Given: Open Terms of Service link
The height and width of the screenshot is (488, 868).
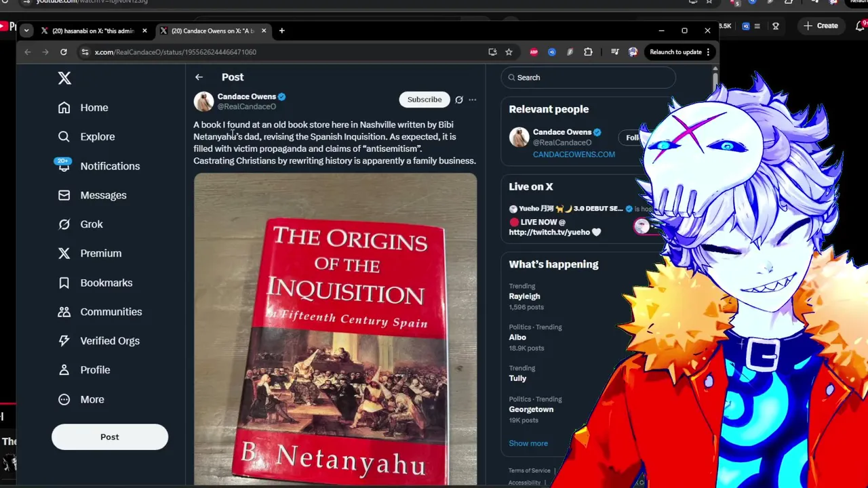Looking at the screenshot, I should (x=530, y=470).
